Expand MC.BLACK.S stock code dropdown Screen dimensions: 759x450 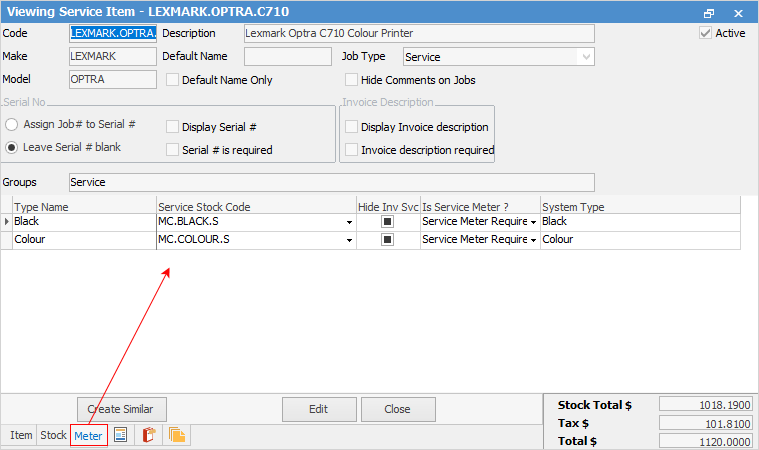click(349, 222)
